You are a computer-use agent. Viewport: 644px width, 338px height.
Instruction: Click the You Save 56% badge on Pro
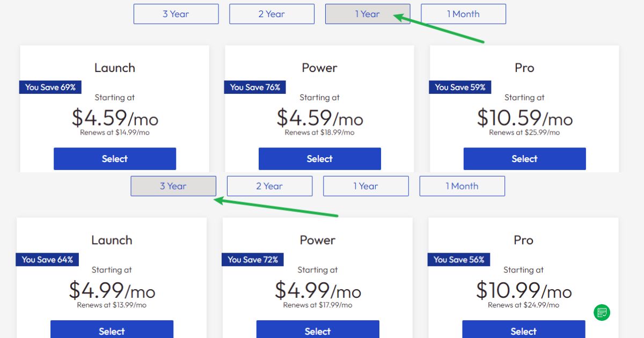[x=459, y=259]
